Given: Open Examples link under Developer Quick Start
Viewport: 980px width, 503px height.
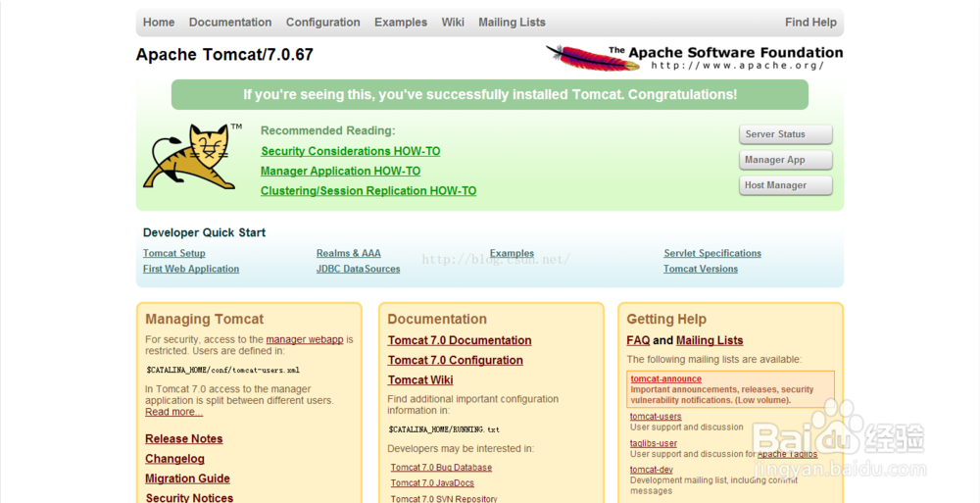Looking at the screenshot, I should (512, 253).
